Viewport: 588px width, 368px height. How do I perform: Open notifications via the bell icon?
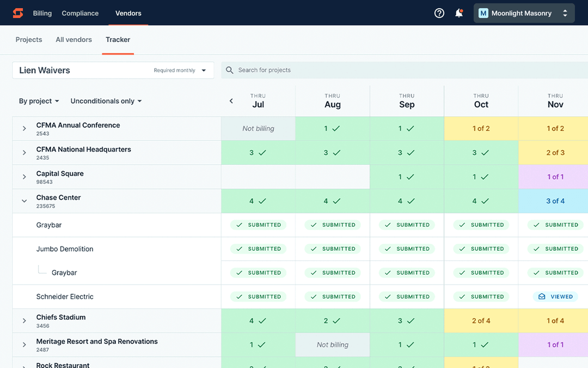point(459,13)
